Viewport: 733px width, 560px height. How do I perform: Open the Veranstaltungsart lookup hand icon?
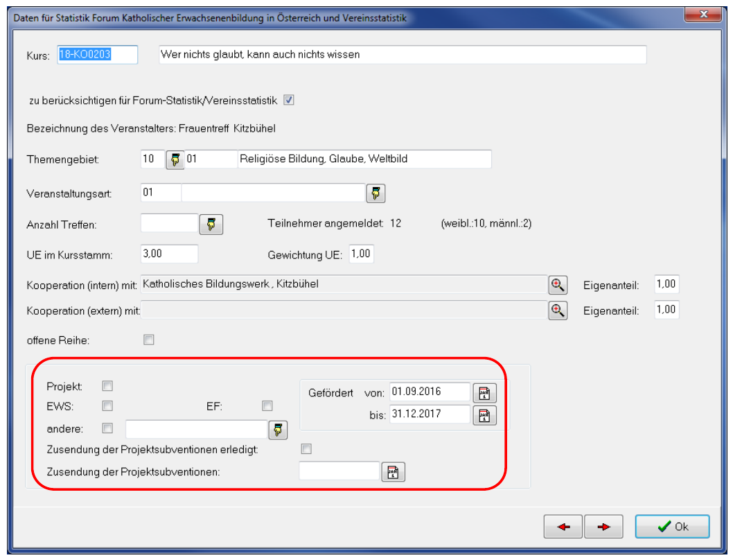coord(376,193)
